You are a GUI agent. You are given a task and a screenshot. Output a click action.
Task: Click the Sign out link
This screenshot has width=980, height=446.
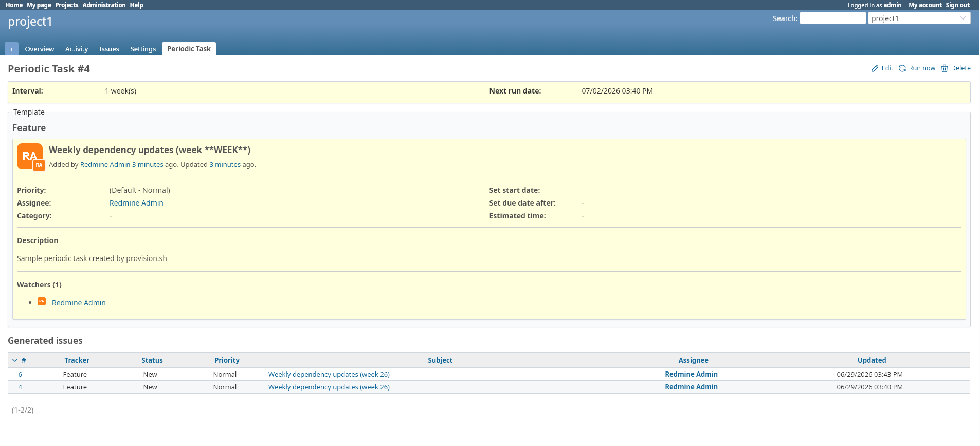pyautogui.click(x=957, y=5)
